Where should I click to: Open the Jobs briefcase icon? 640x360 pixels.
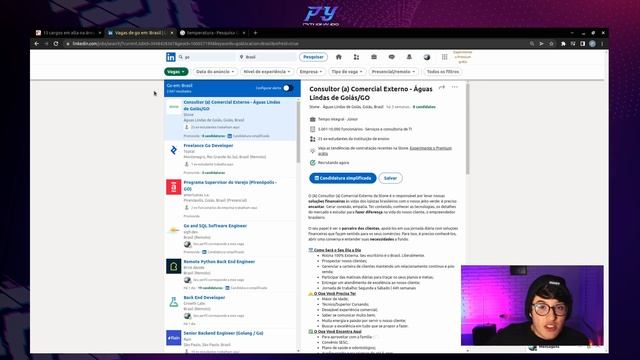pyautogui.click(x=374, y=57)
